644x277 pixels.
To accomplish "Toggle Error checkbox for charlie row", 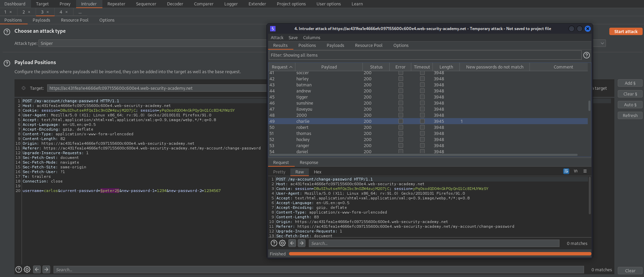I will click(x=400, y=121).
